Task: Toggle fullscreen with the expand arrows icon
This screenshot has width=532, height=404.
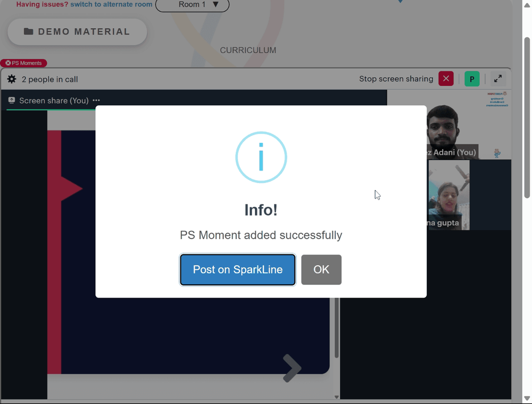Action: (x=498, y=79)
